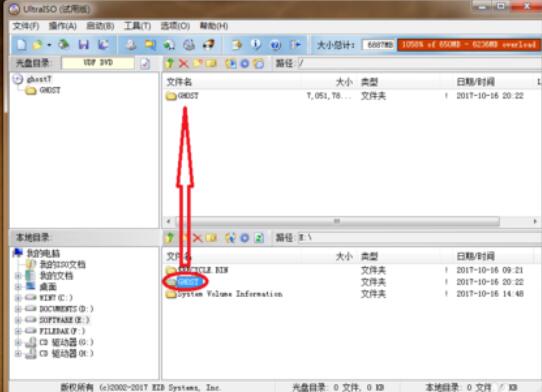Image resolution: width=542 pixels, height=392 pixels.
Task: Expand the CD 驱动器 (G:) node
Action: [18, 342]
